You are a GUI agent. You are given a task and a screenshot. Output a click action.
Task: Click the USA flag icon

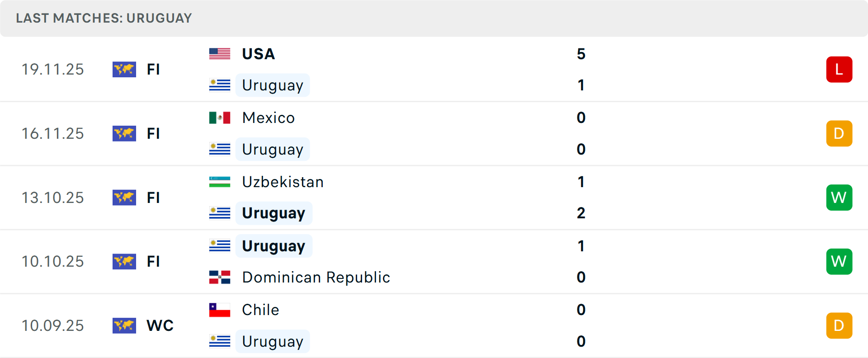220,53
